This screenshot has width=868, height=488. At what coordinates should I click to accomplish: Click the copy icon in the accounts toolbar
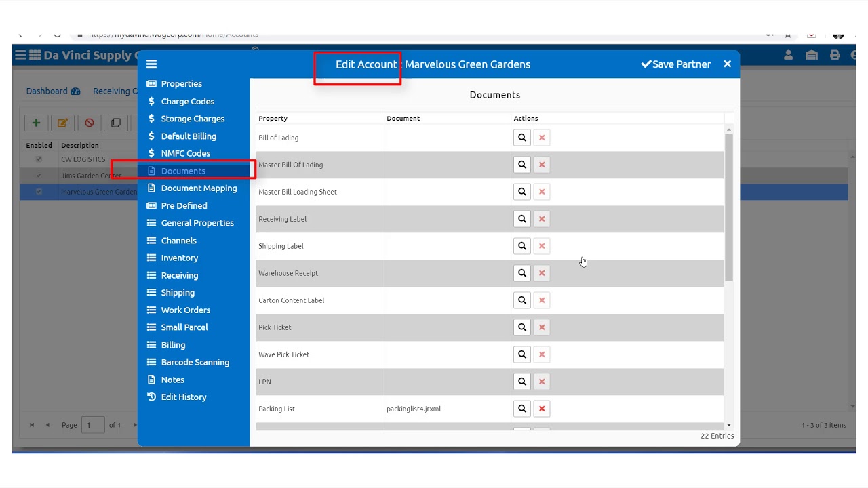tap(116, 123)
